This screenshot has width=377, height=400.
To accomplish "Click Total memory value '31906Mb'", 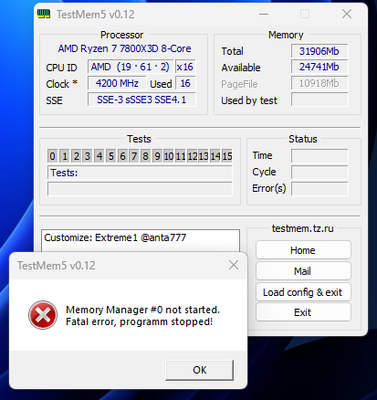I will coord(319,51).
